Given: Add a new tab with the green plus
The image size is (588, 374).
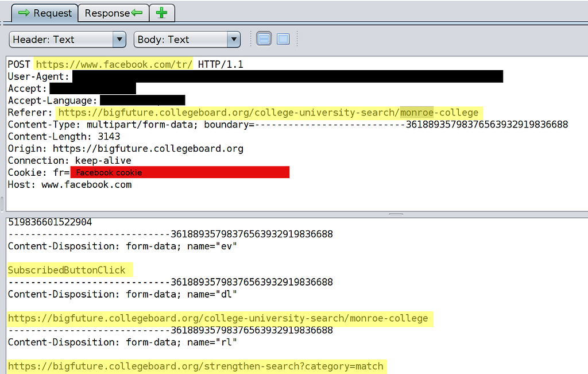Looking at the screenshot, I should pyautogui.click(x=161, y=13).
